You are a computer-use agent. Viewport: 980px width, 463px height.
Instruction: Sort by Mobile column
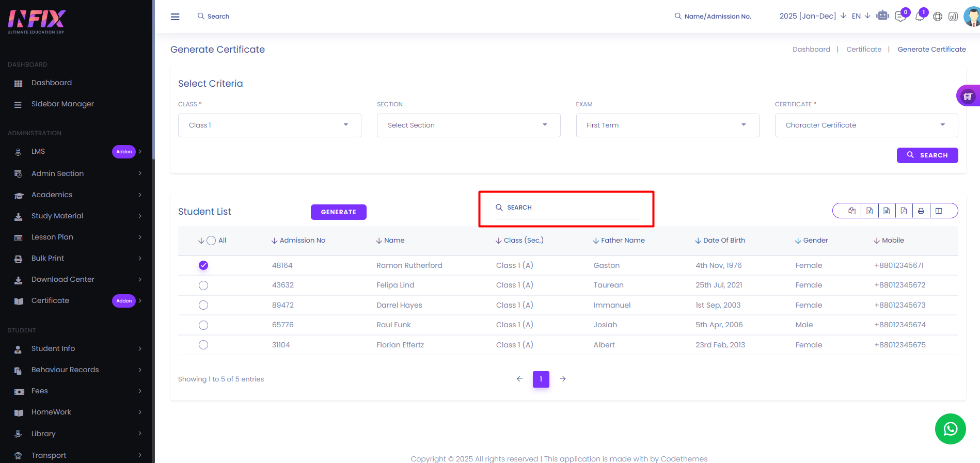pos(889,241)
